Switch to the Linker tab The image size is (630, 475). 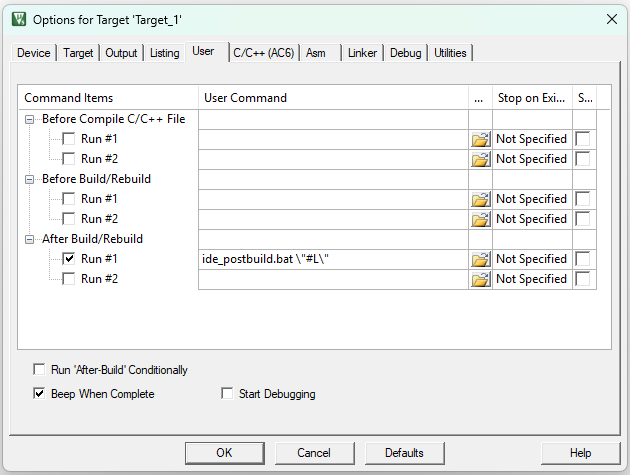click(362, 53)
